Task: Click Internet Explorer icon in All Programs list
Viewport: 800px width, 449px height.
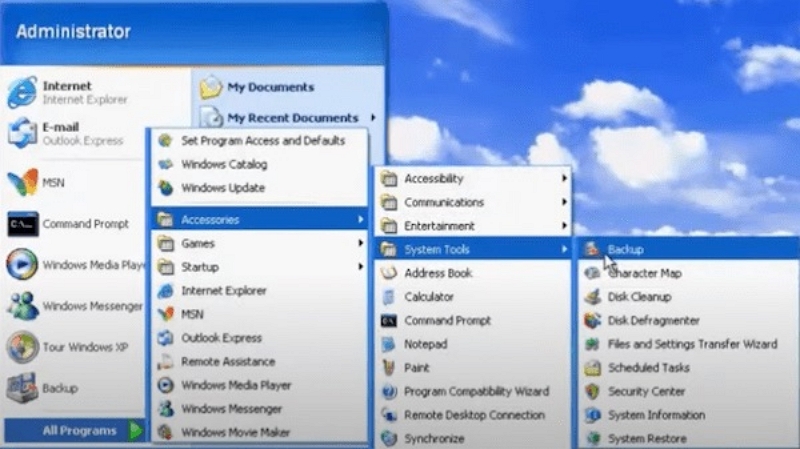Action: [x=165, y=291]
